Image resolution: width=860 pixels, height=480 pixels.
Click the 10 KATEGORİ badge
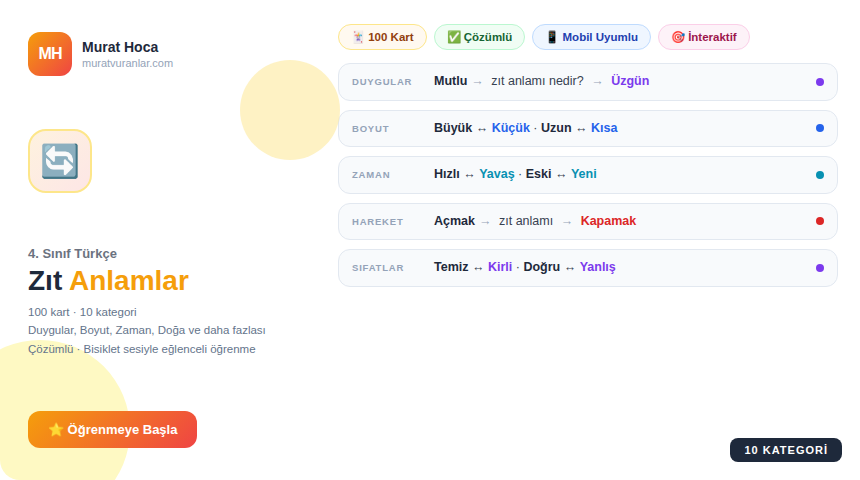tap(785, 450)
